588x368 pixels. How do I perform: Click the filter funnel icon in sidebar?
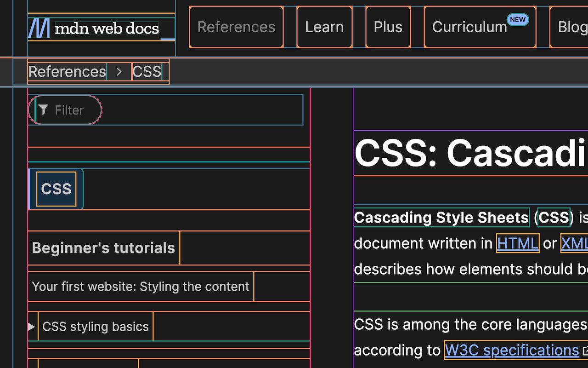pyautogui.click(x=44, y=109)
